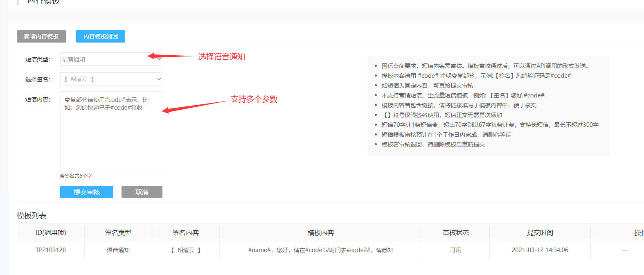The width and height of the screenshot is (644, 275).
Task: Click the 签名类型 column header
Action: [x=118, y=232]
